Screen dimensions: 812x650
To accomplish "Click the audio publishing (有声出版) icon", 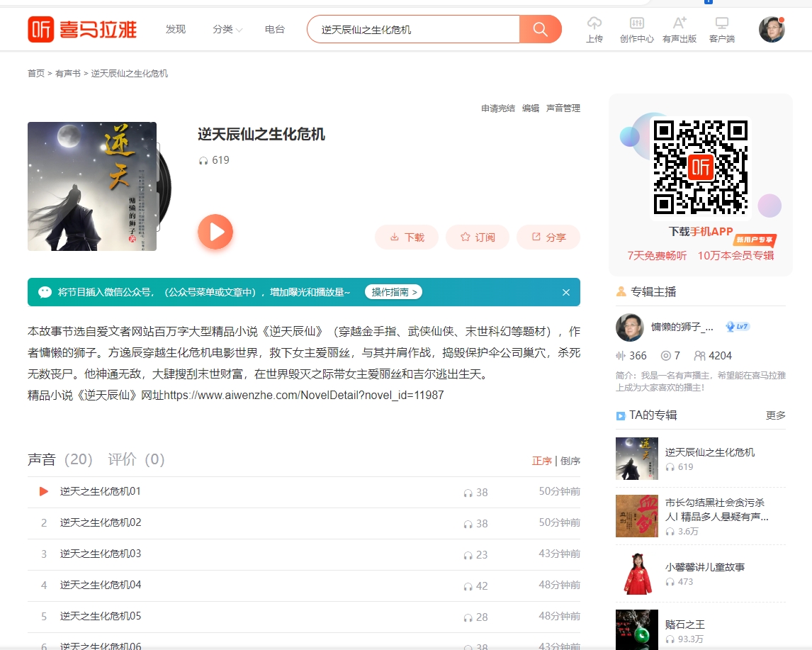I will click(x=679, y=23).
